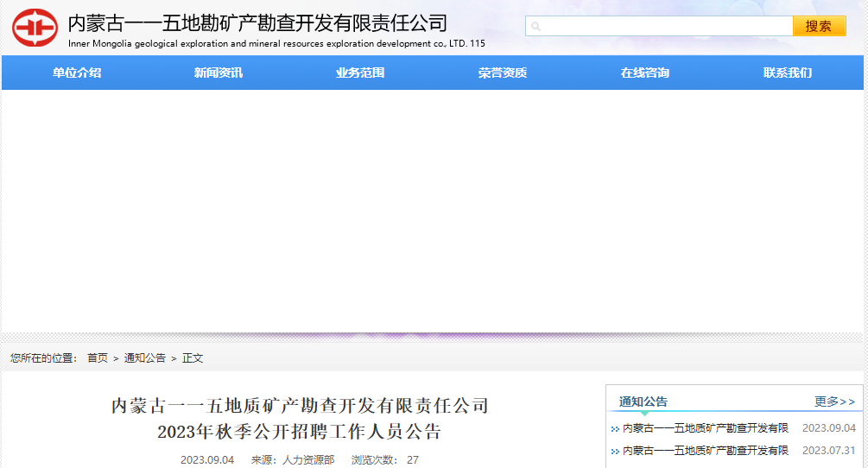Viewport: 868px width, 468px height.
Task: Open notice dated 2023.07.31 in sidebar
Action: [x=706, y=451]
